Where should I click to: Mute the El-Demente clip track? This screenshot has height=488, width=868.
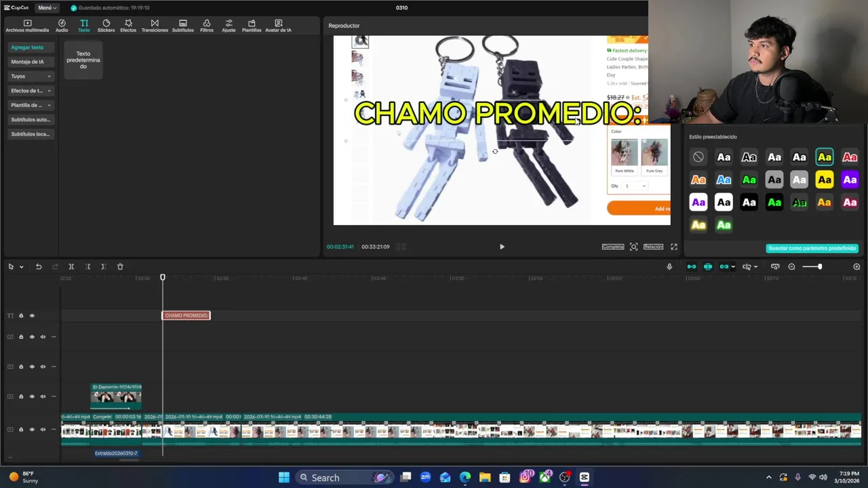[x=43, y=396]
